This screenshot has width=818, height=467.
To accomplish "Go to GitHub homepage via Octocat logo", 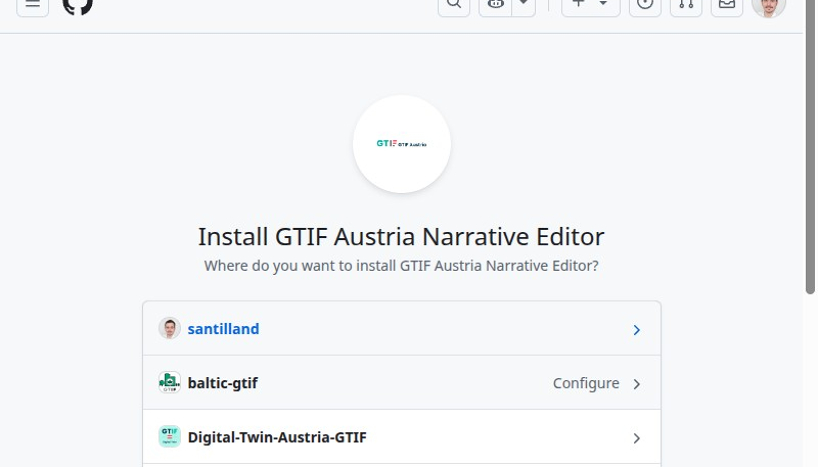I will 77,5.
